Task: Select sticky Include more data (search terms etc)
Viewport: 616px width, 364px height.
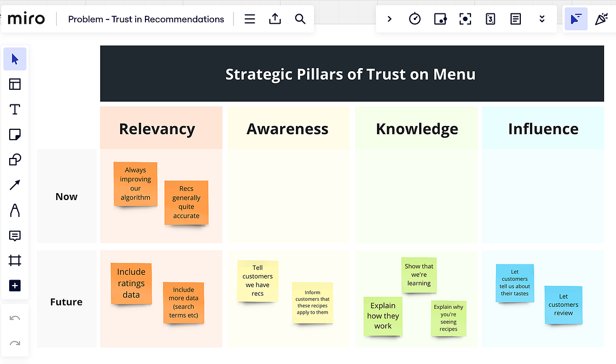Action: pyautogui.click(x=183, y=302)
